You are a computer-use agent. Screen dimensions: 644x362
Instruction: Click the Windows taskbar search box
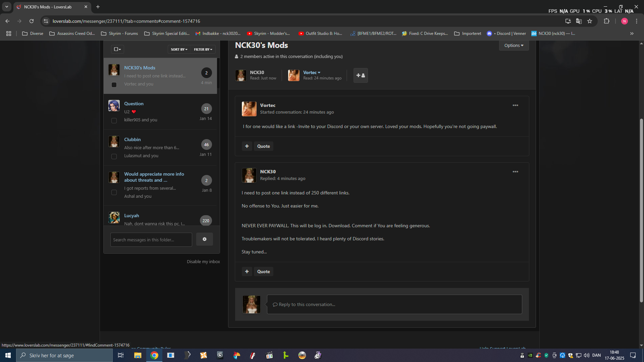coord(64,355)
